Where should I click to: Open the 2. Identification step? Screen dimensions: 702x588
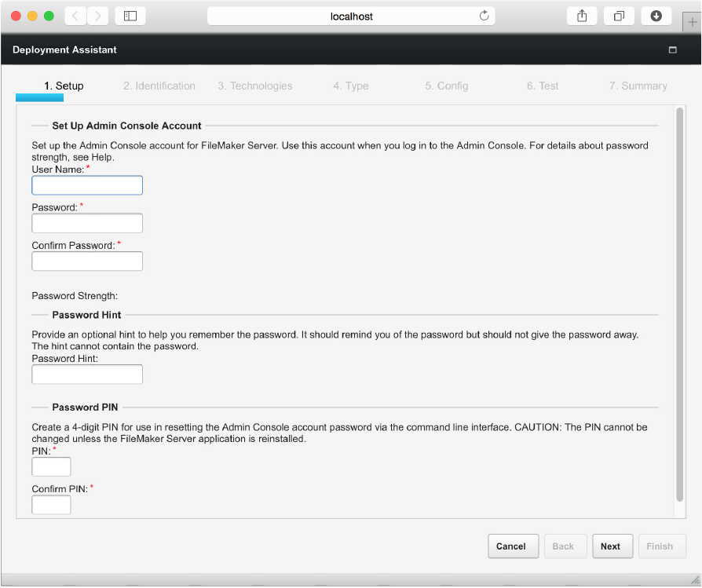[x=159, y=86]
